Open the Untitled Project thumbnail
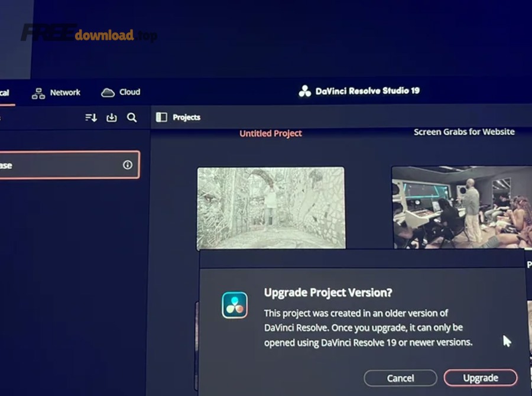Viewport: 532px width, 396px height. pos(271,208)
